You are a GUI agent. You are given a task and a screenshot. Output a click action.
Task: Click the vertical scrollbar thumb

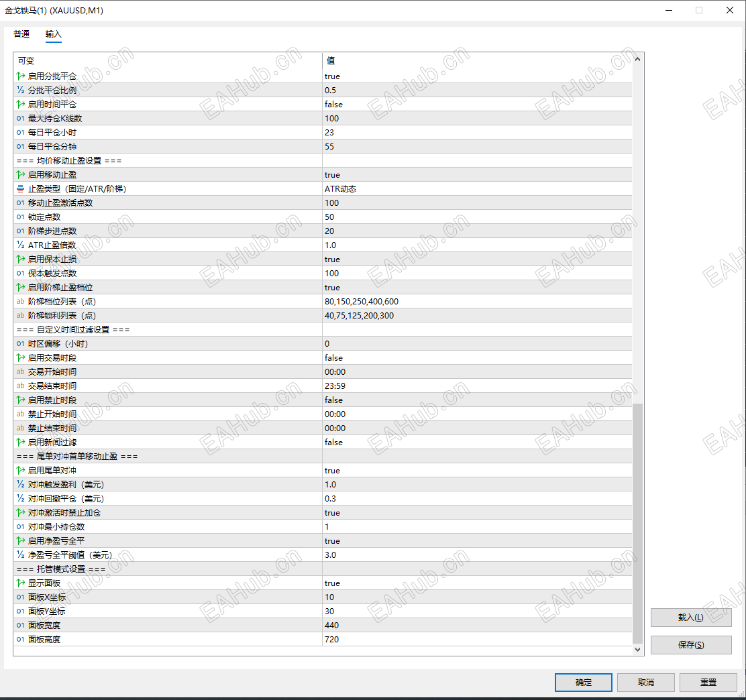[637, 523]
